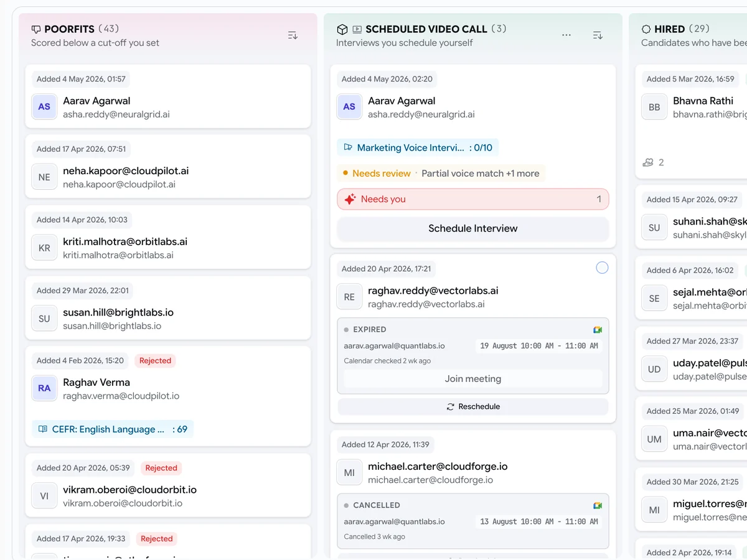
Task: Open Raghav Verma candidate name
Action: [x=96, y=382]
